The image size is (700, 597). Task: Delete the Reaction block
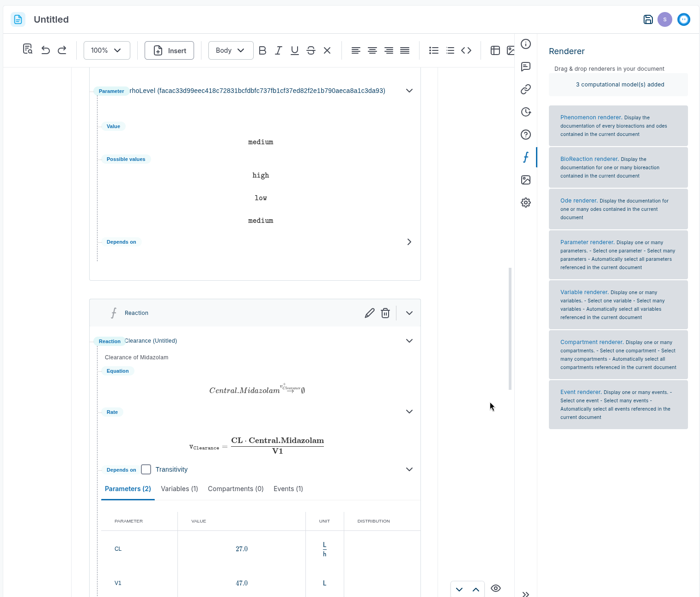point(385,313)
